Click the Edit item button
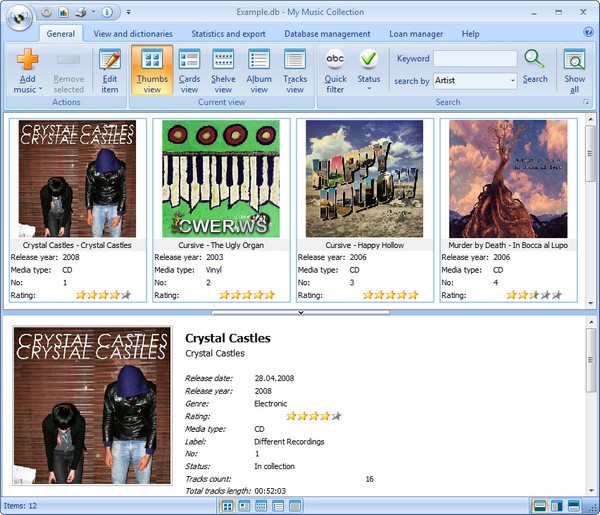The height and width of the screenshot is (515, 600). point(110,71)
